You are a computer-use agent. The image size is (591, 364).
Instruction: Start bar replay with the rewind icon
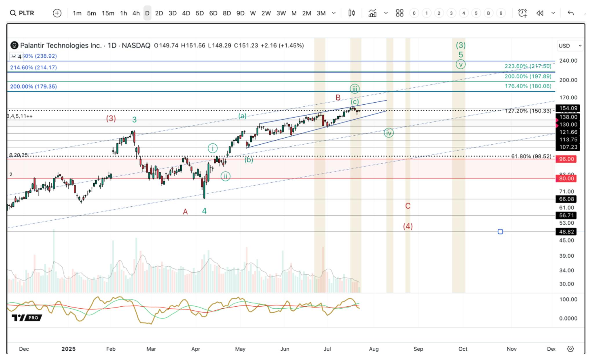(540, 13)
